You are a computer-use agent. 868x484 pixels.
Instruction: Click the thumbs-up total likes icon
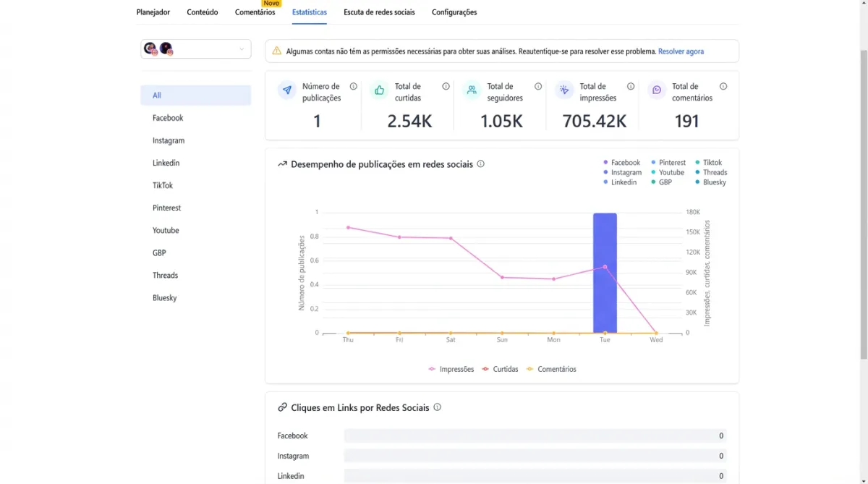coord(379,90)
